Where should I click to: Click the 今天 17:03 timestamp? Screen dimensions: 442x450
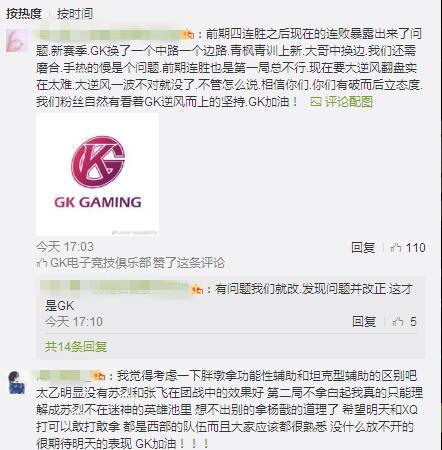click(x=65, y=247)
